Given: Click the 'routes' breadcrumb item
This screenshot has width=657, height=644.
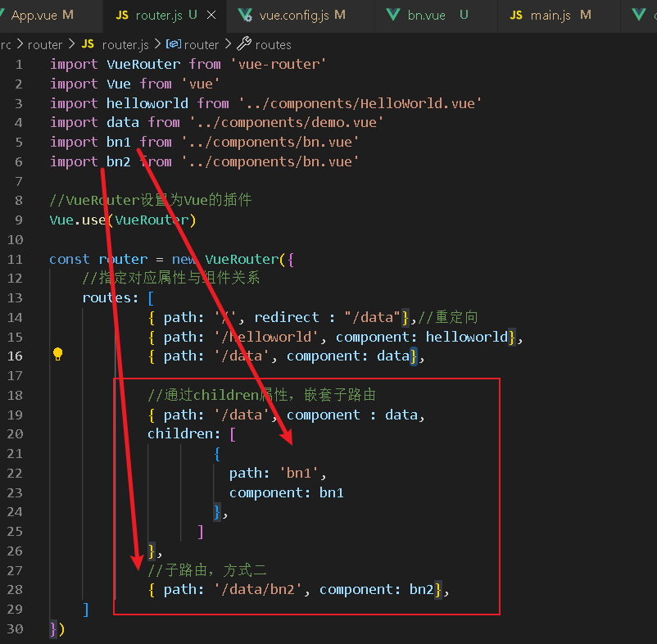Looking at the screenshot, I should pyautogui.click(x=273, y=45).
